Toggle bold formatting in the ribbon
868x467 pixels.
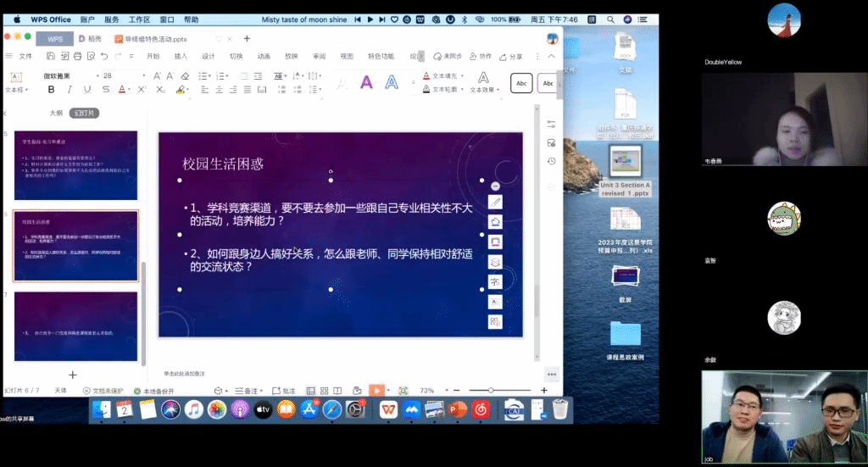51,90
